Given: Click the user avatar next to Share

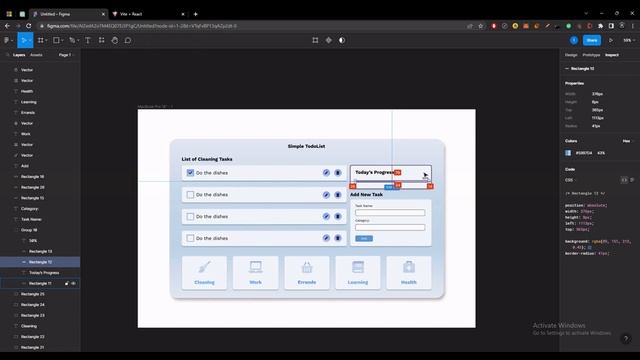Looking at the screenshot, I should pos(574,40).
